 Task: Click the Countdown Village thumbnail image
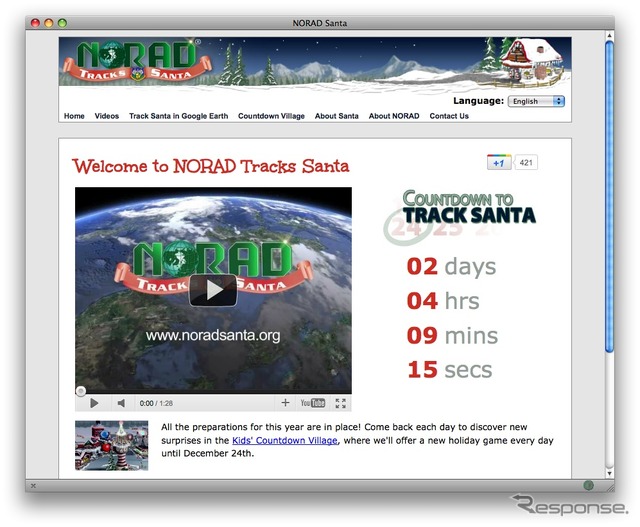[x=111, y=445]
